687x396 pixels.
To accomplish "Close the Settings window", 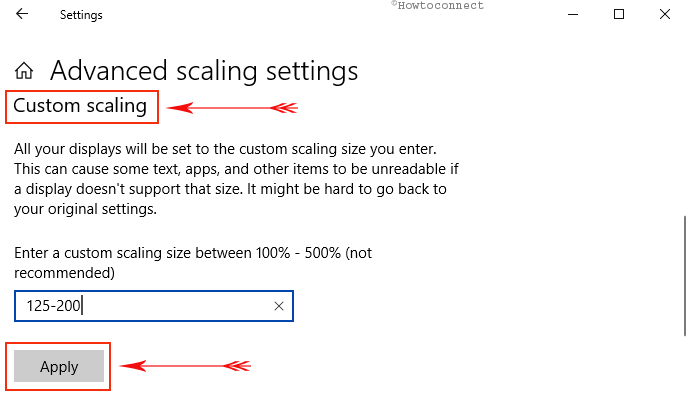I will point(665,14).
